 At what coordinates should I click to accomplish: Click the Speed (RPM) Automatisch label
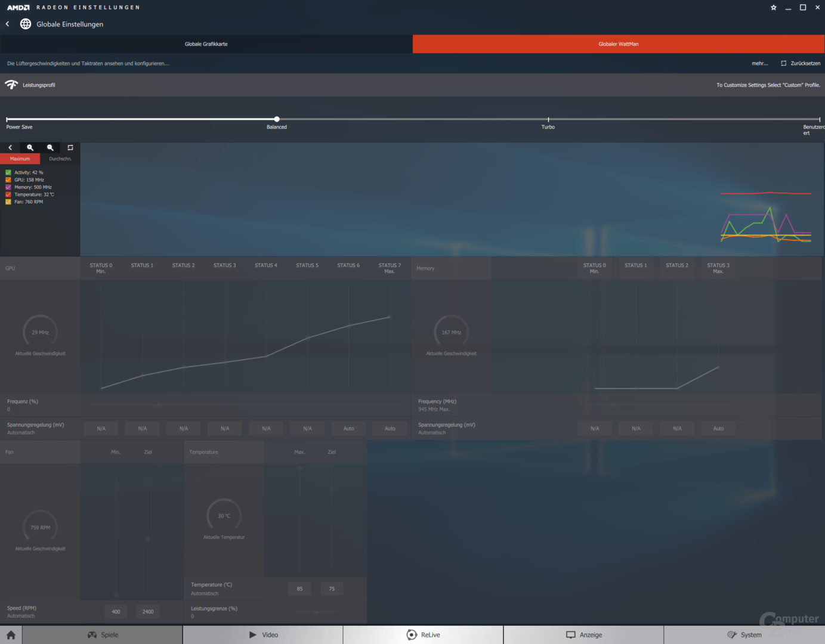(x=21, y=612)
